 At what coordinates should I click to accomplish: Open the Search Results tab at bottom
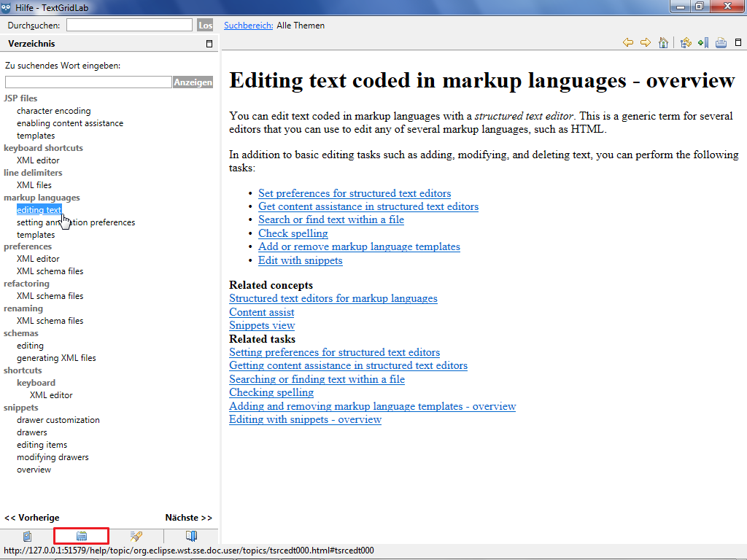click(136, 536)
